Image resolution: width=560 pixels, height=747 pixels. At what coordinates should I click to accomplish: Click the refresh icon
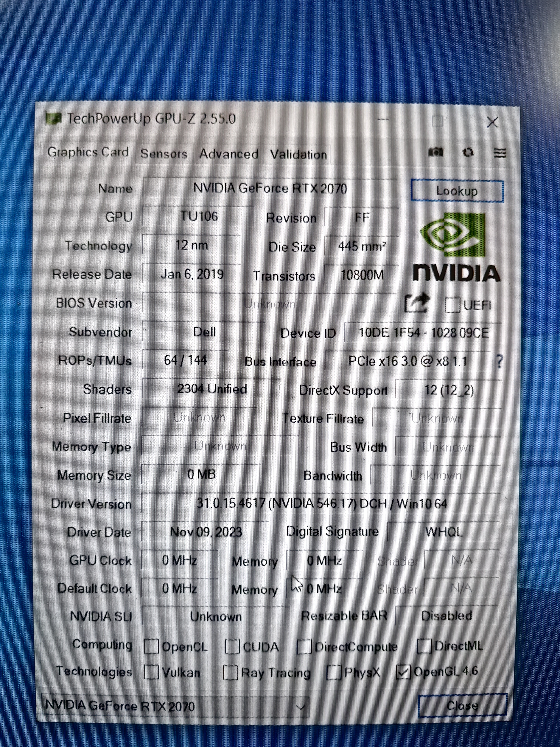coord(468,153)
